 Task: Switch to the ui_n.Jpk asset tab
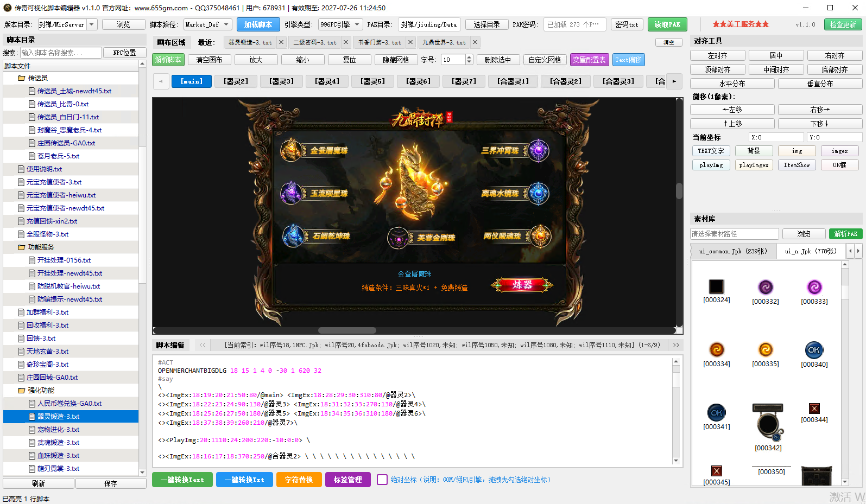pos(811,251)
